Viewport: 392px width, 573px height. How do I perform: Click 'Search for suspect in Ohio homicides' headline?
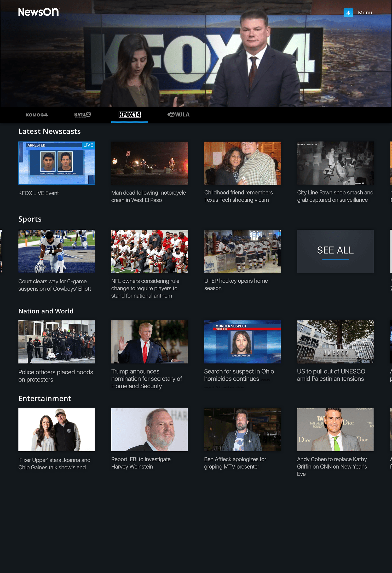click(x=239, y=375)
